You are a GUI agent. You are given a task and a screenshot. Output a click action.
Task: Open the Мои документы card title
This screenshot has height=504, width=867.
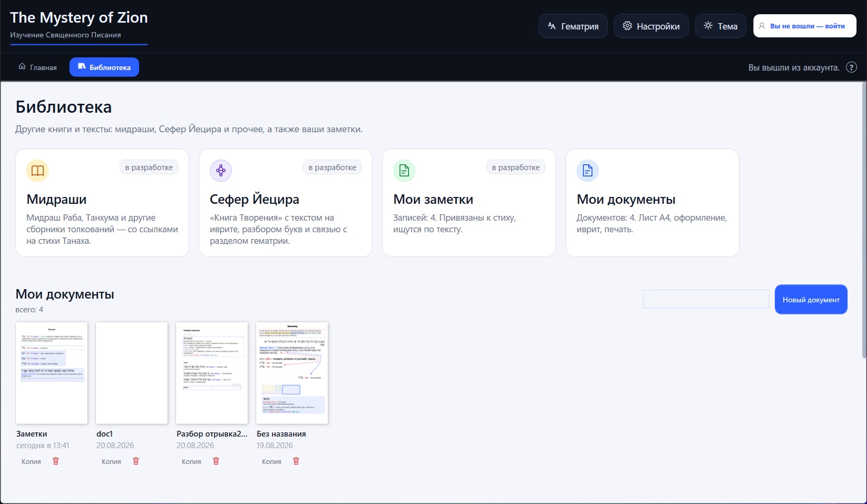(x=626, y=200)
